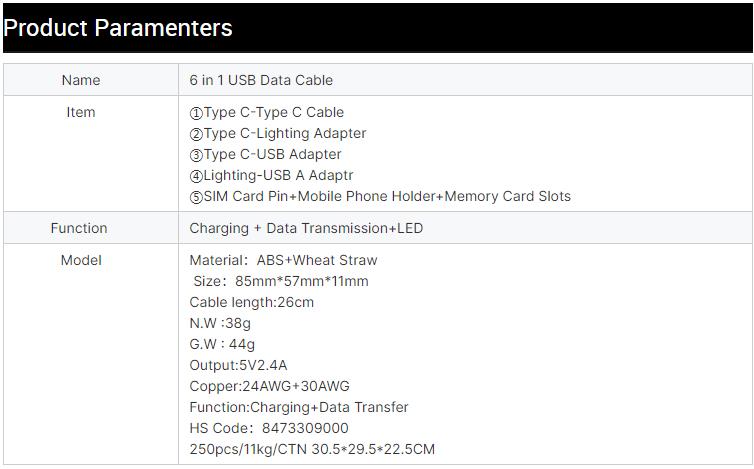Click the Cable length:26cm line
Viewport: 754px width, 469px height.
click(251, 302)
